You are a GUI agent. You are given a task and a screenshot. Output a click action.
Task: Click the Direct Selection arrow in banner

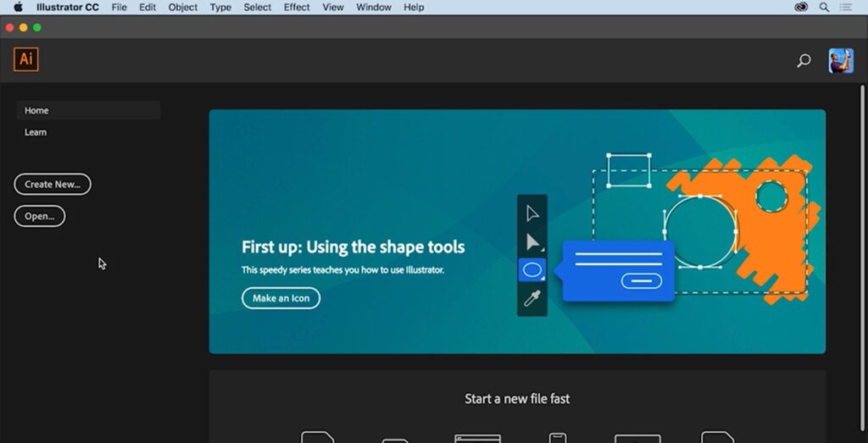pos(532,242)
